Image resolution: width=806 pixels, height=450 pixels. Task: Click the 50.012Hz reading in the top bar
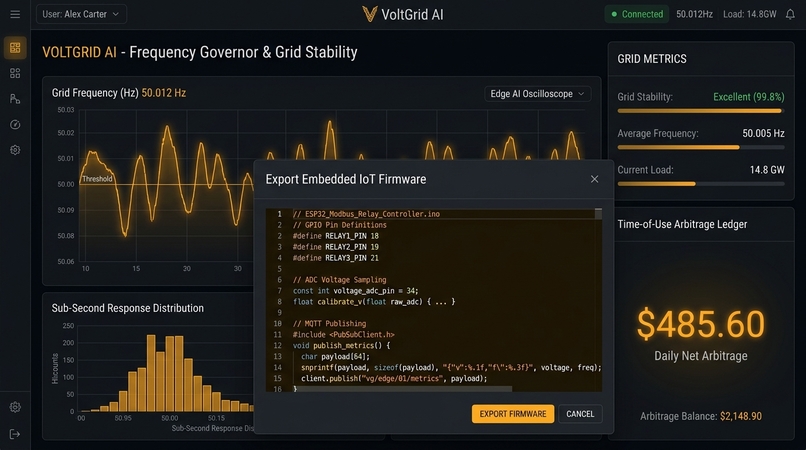click(694, 14)
